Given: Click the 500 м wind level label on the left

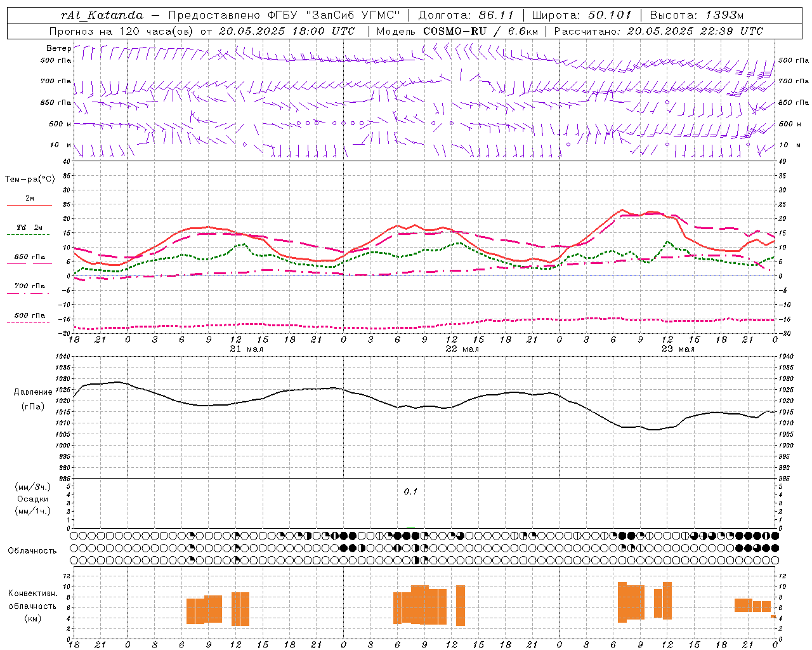Looking at the screenshot, I should [x=60, y=124].
